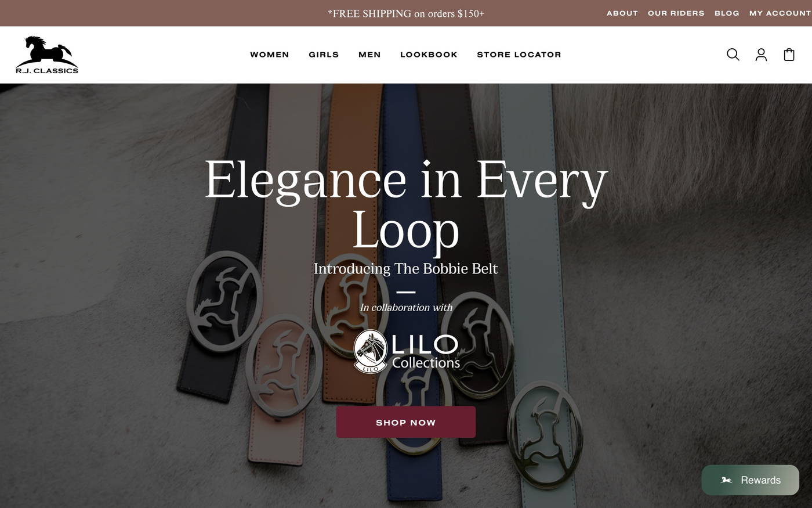This screenshot has width=812, height=508.
Task: Click the Elegance in Every Loop headline
Action: [406, 205]
